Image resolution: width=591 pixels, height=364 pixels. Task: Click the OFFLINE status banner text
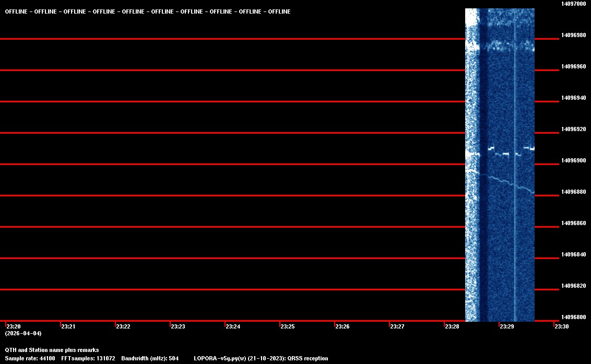(148, 11)
